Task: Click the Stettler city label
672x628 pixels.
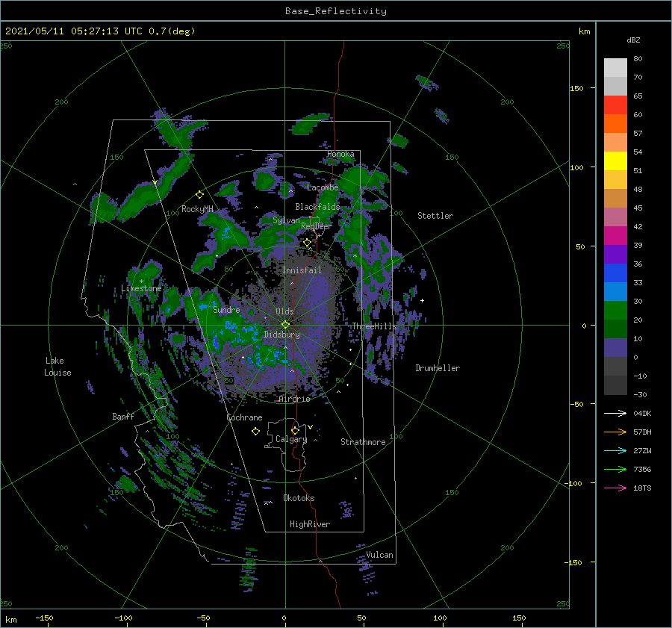Action: [435, 216]
